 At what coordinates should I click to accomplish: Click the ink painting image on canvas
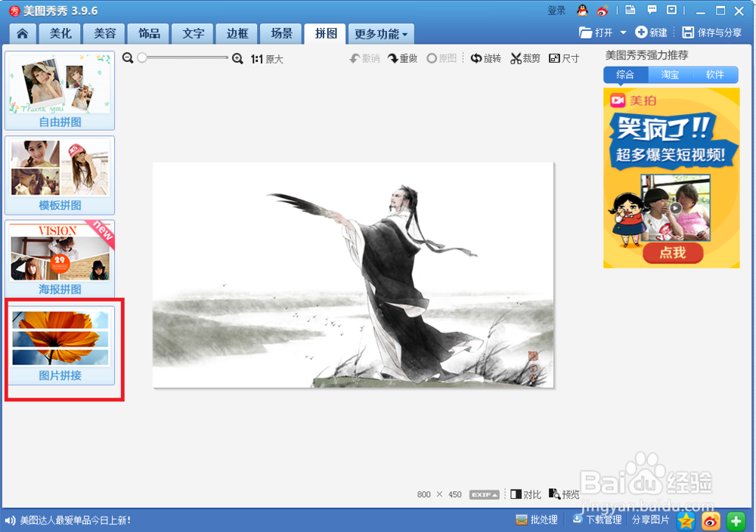[353, 275]
